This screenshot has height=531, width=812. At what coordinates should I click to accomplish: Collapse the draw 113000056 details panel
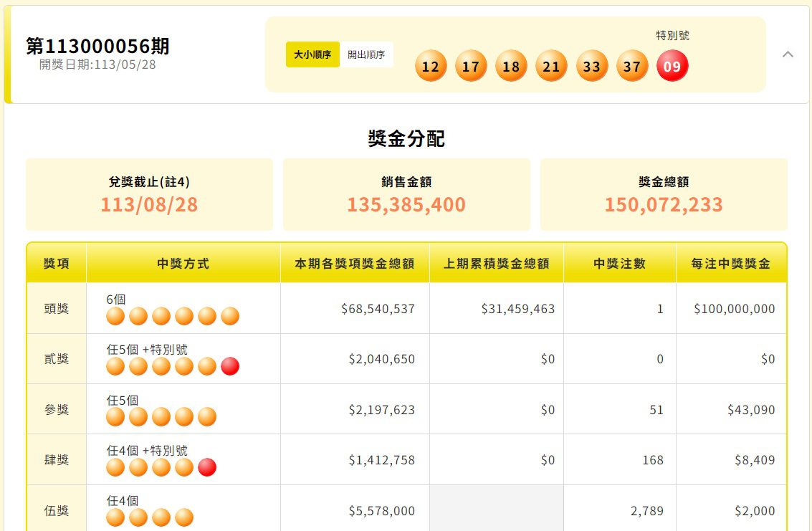coord(788,54)
